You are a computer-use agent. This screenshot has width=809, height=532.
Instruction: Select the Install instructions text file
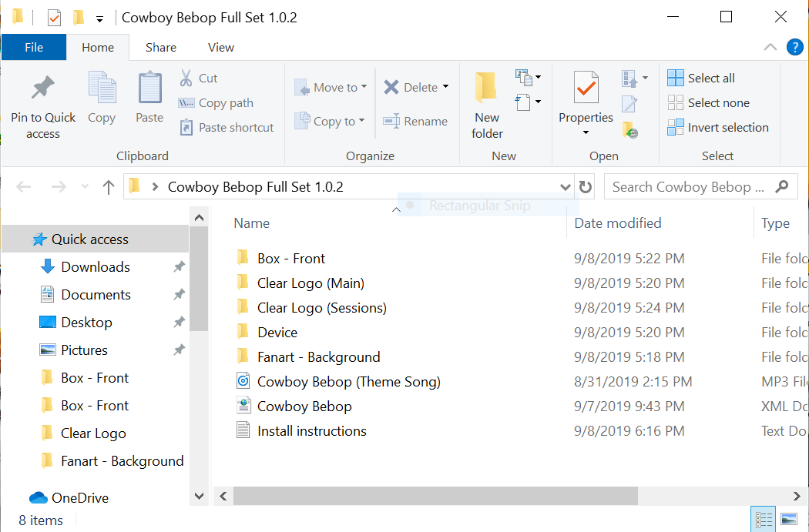[x=311, y=431]
